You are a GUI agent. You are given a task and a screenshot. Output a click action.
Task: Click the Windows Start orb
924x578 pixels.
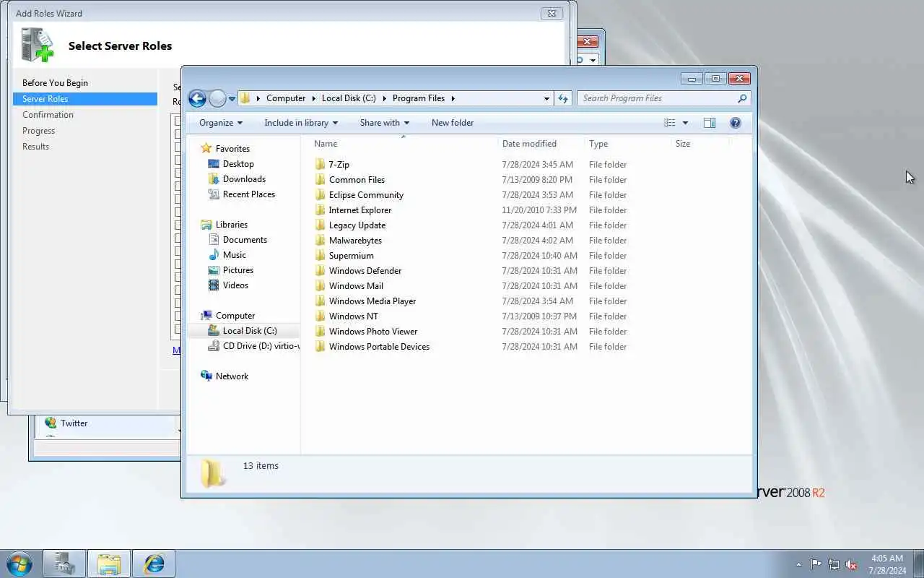pos(19,564)
